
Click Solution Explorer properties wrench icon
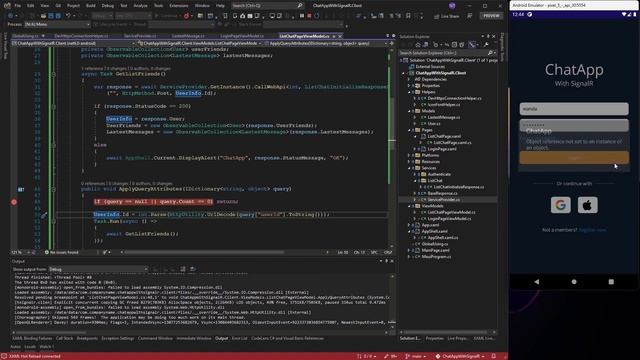(x=486, y=44)
